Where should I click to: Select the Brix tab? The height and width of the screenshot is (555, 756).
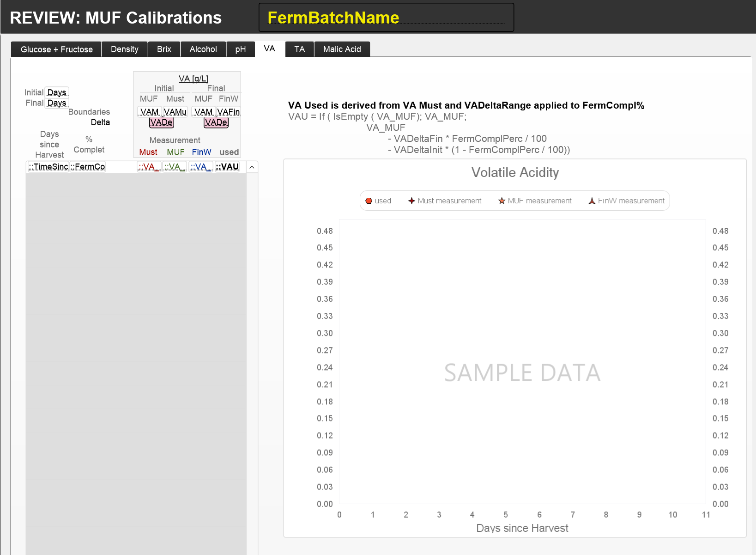(x=164, y=49)
